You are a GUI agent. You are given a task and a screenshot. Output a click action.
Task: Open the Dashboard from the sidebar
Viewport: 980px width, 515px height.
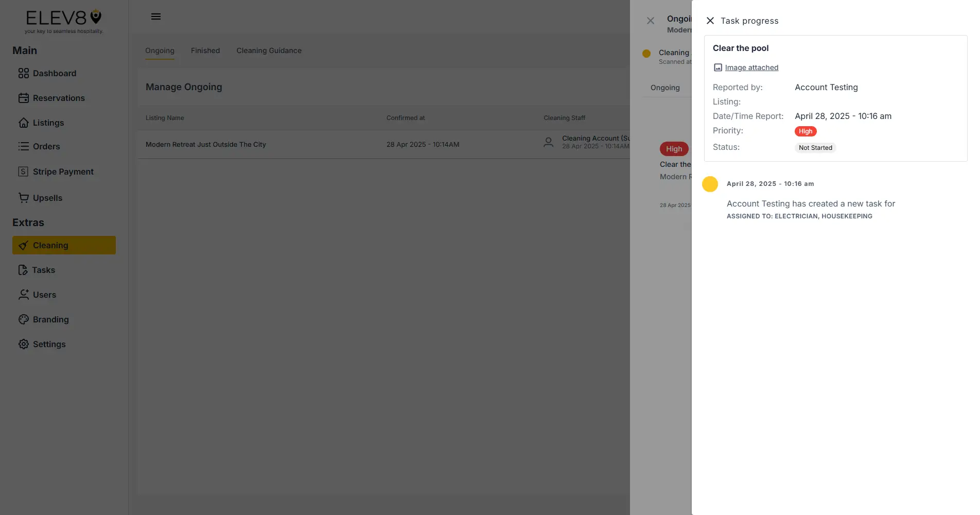pyautogui.click(x=54, y=73)
